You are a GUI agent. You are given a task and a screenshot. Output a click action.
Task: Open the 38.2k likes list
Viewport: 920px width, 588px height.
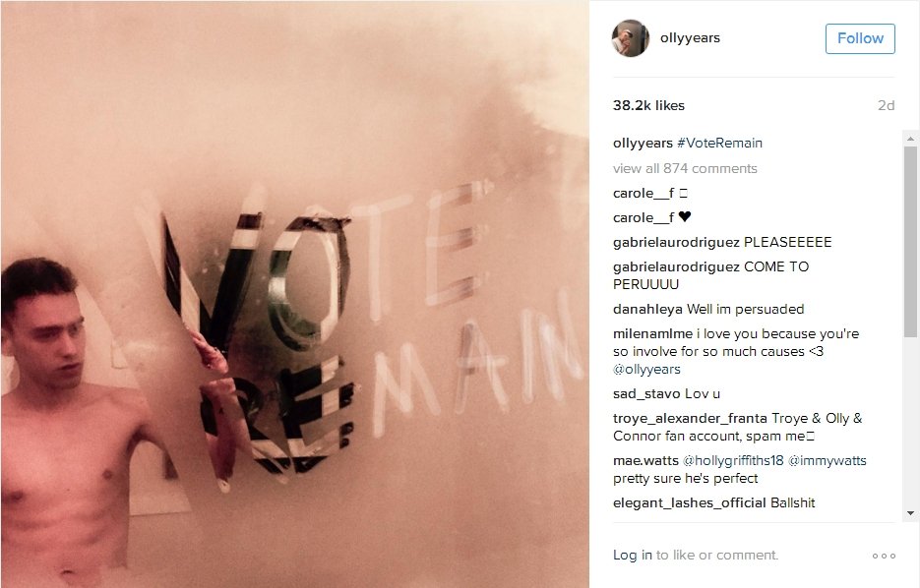point(649,105)
